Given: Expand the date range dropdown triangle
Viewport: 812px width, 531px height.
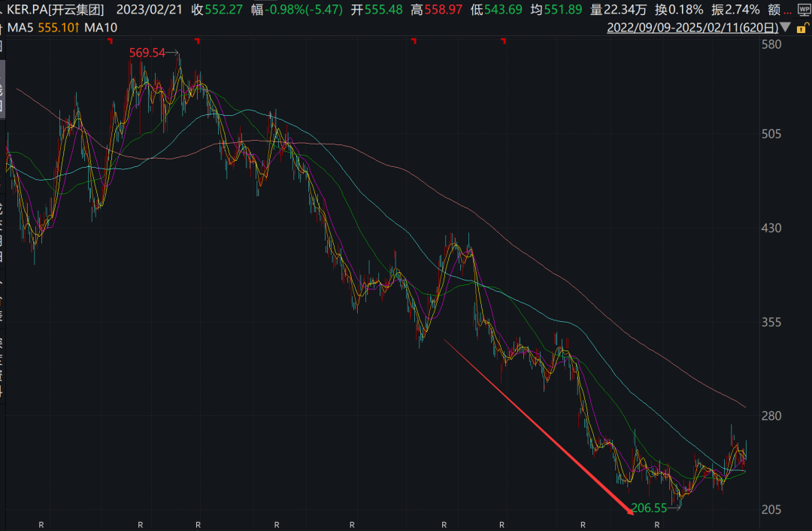Looking at the screenshot, I should pos(786,28).
